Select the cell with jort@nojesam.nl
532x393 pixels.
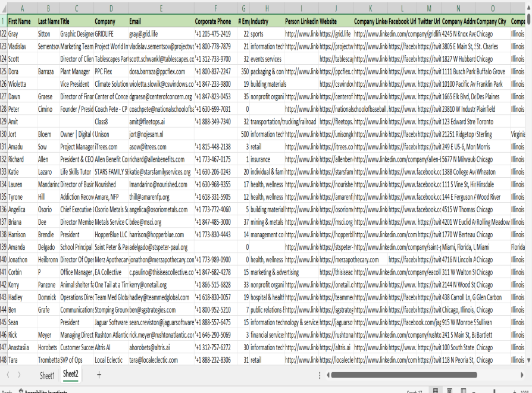pyautogui.click(x=161, y=134)
